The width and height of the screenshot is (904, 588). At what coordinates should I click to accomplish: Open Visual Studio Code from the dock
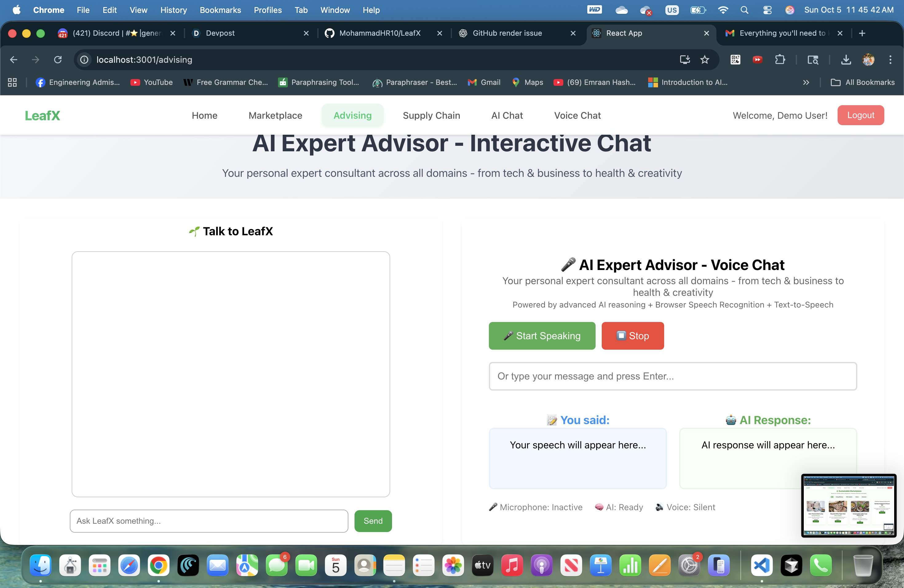pyautogui.click(x=762, y=566)
